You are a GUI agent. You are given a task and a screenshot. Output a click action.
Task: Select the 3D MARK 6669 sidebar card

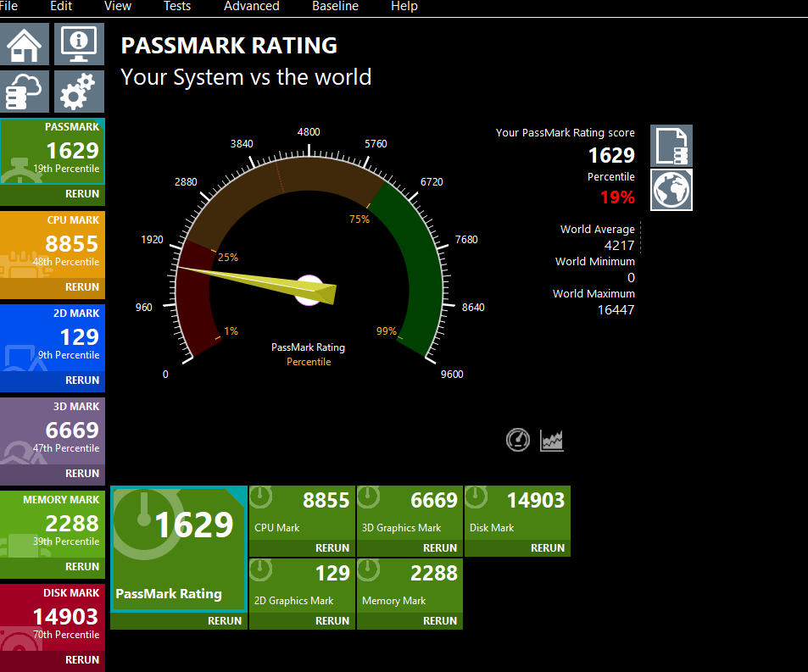pos(53,430)
